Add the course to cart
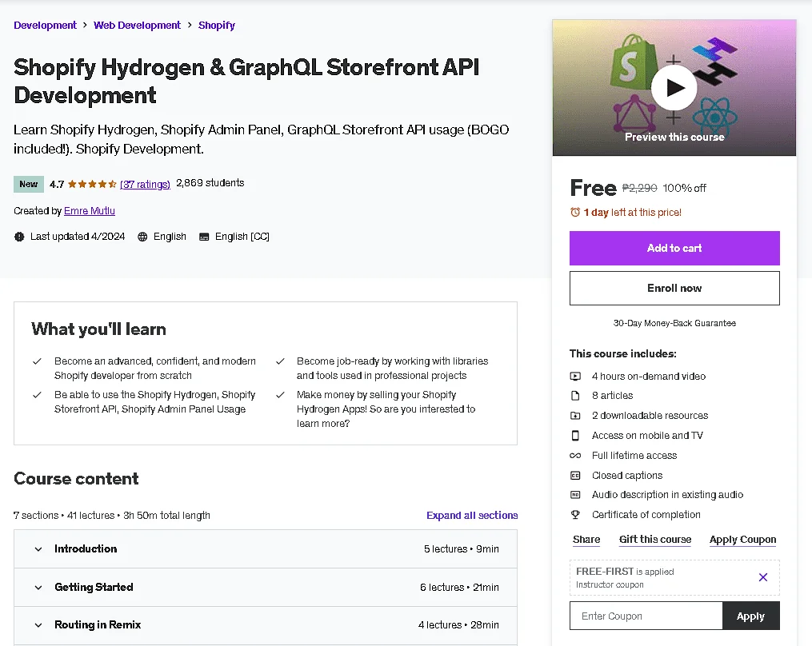This screenshot has height=646, width=812. (674, 248)
